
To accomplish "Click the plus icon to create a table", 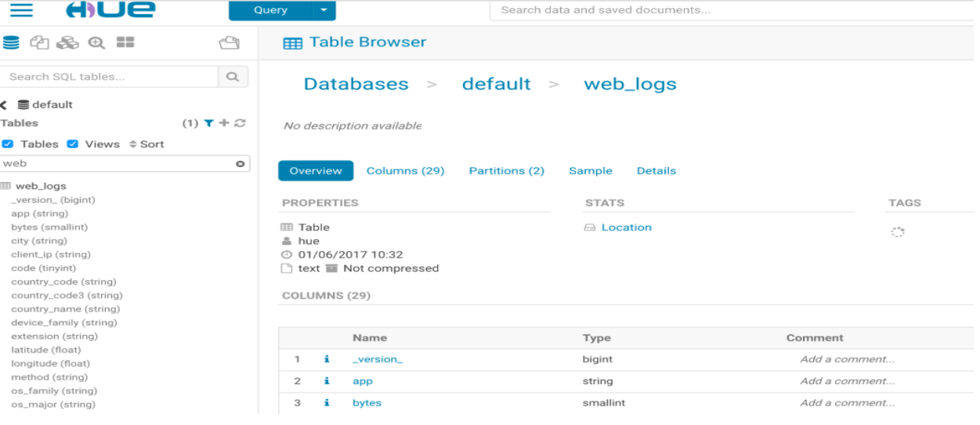I will click(x=224, y=123).
